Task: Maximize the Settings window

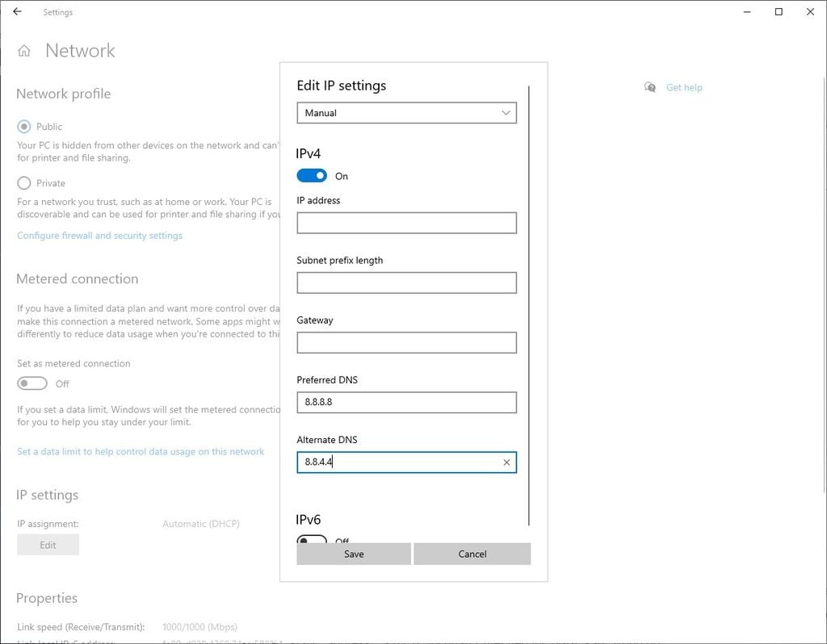Action: (x=779, y=11)
